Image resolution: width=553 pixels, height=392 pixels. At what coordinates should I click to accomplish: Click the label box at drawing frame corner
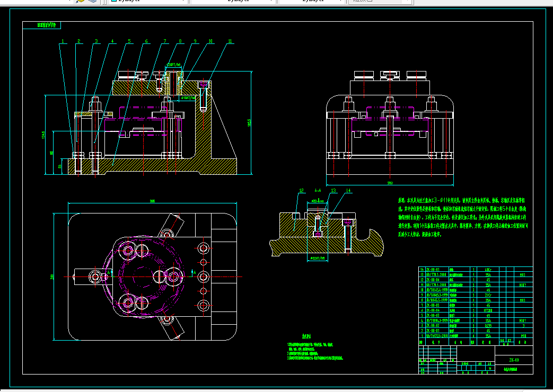click(x=41, y=25)
